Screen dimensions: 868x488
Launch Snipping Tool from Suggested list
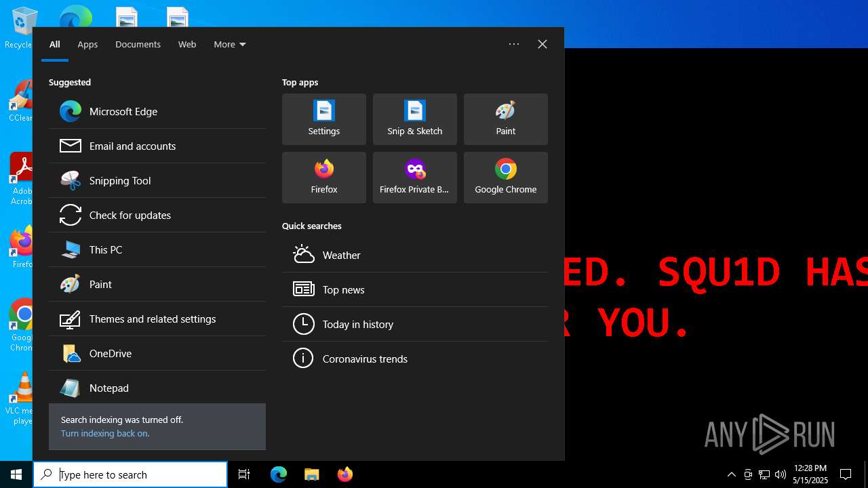click(x=157, y=180)
